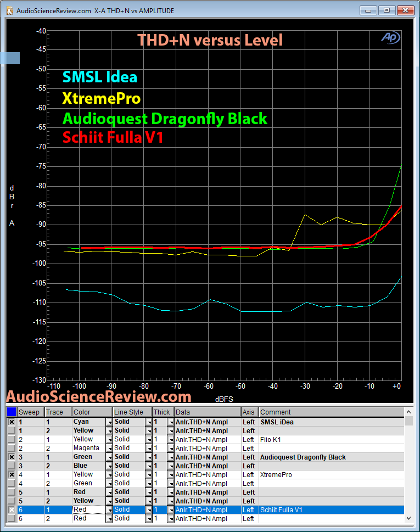Click the Green color cell in Sweep 4 Trace 2

89,484
